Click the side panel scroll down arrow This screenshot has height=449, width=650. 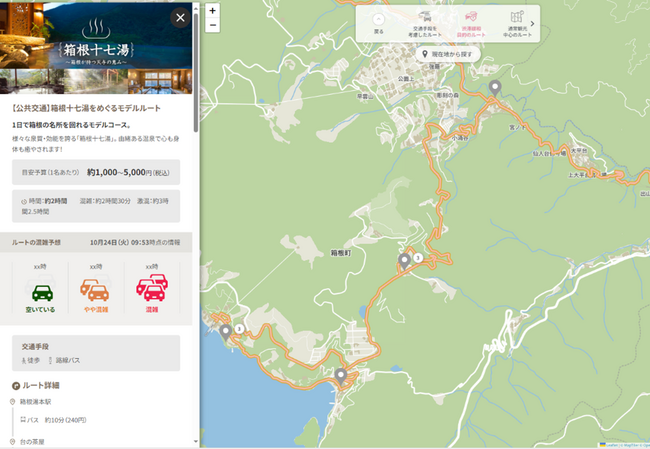(196, 442)
